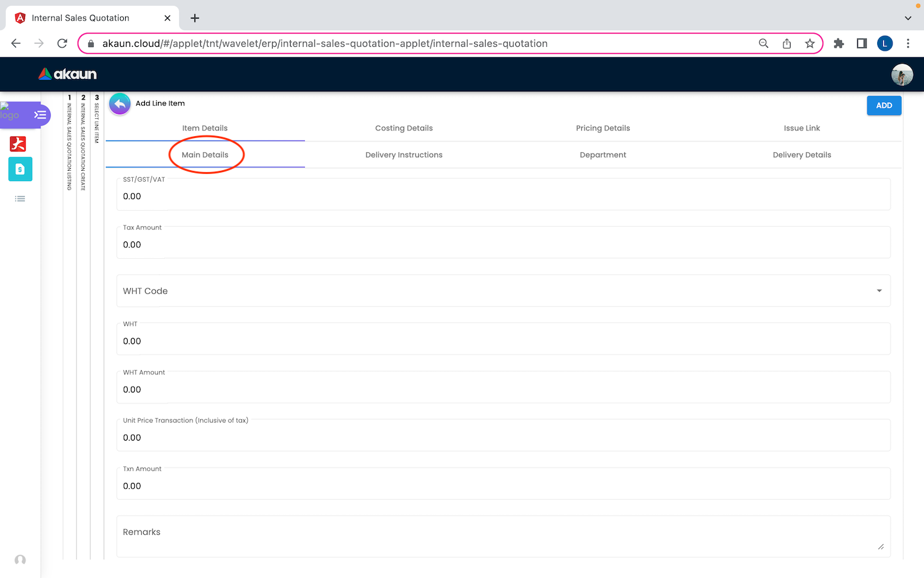
Task: Select the Main Details sub-tab
Action: pos(205,155)
